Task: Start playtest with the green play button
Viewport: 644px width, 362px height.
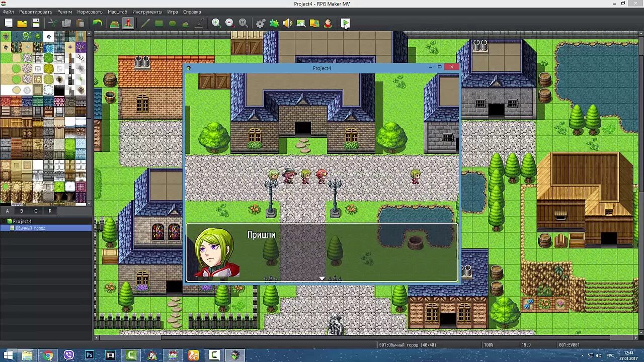Action: tap(345, 23)
